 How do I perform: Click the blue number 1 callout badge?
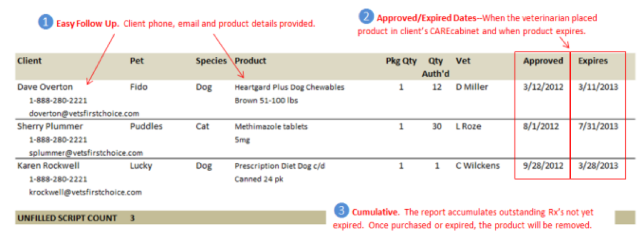[x=46, y=23]
